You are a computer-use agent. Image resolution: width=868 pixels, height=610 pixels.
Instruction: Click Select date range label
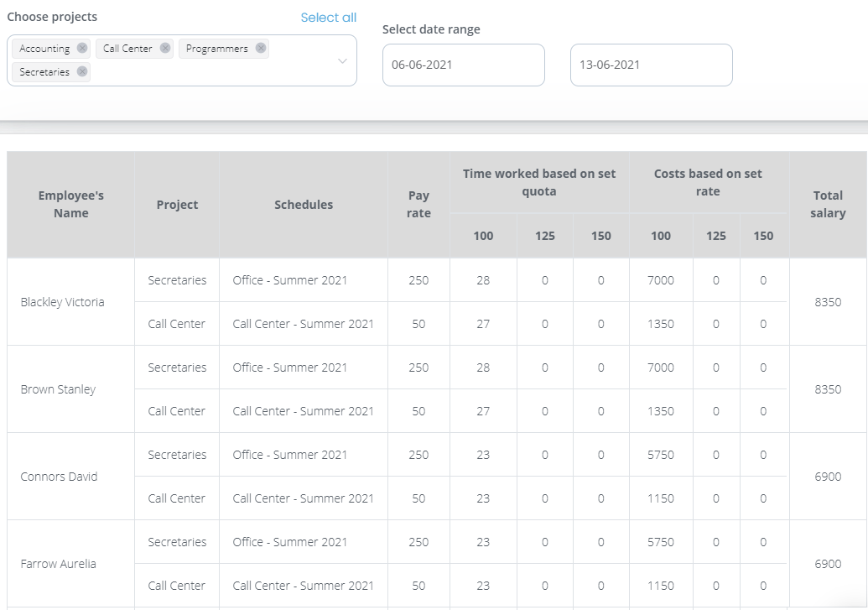point(431,29)
